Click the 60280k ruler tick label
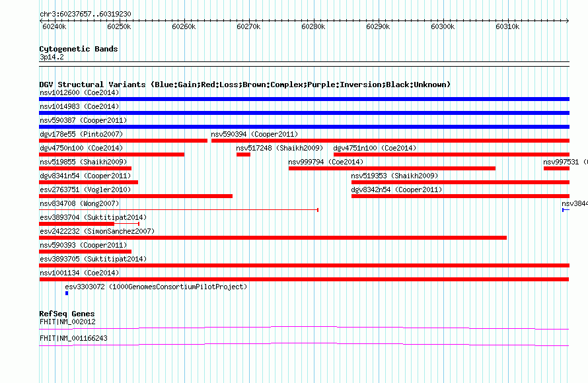The height and width of the screenshot is (383, 588). 313,26
